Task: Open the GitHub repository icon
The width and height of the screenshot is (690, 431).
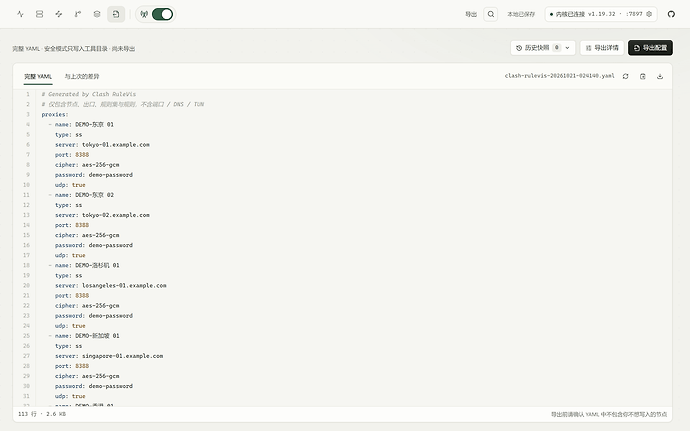Action: tap(671, 14)
